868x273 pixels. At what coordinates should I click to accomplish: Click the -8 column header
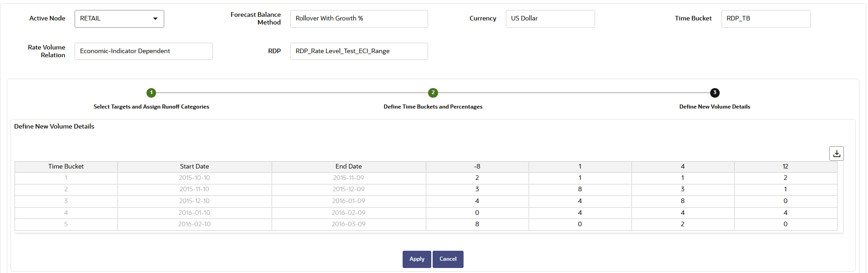[x=477, y=167]
